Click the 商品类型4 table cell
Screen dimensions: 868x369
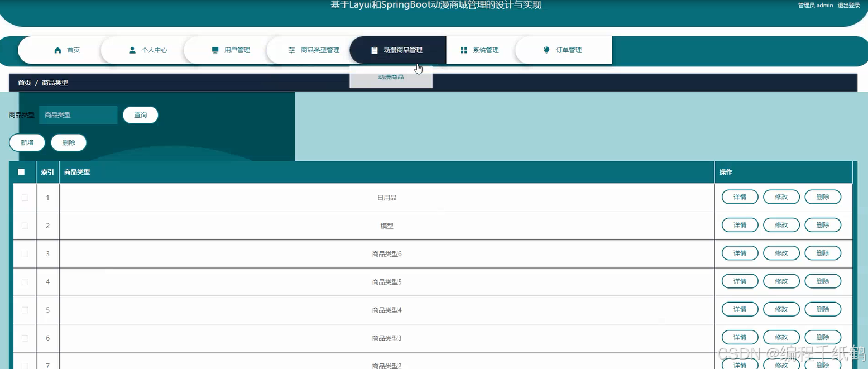387,310
